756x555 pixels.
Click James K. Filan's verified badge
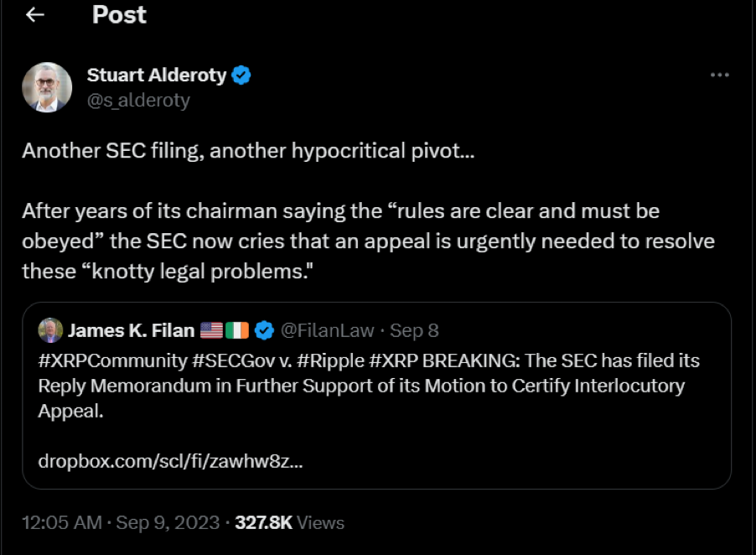click(x=264, y=330)
